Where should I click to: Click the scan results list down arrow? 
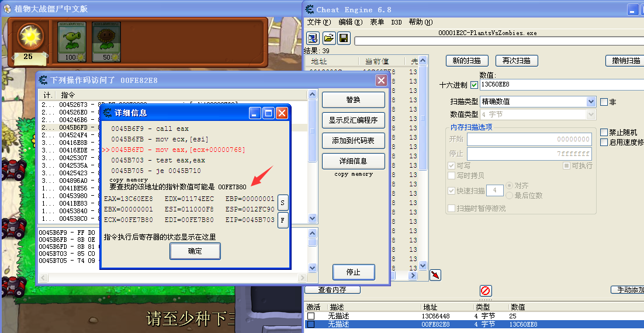(x=423, y=265)
